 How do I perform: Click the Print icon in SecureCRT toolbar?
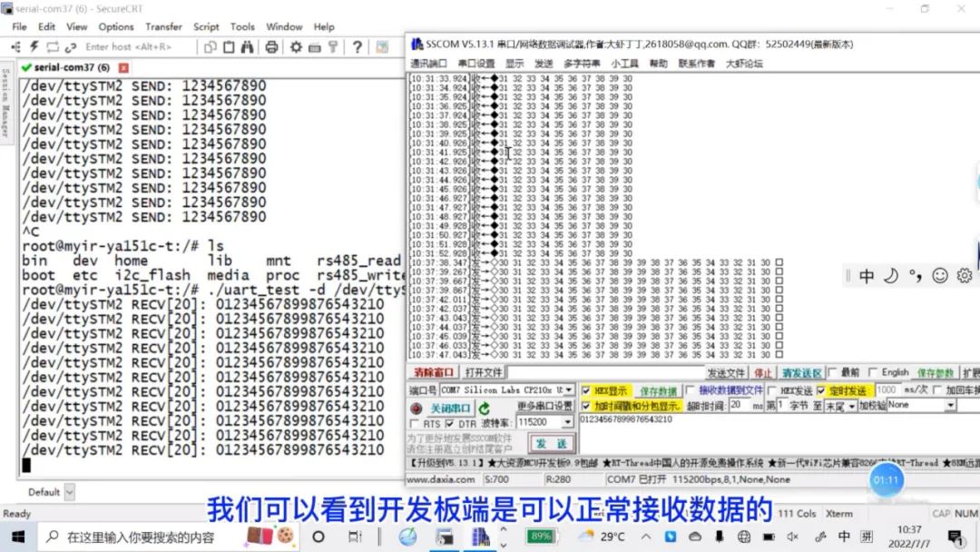tap(271, 47)
